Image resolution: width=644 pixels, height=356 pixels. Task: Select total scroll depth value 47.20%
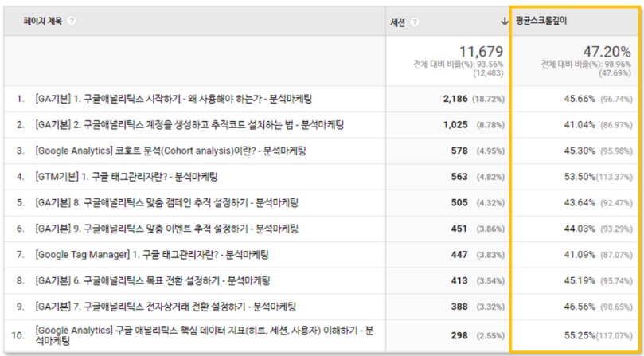pos(607,52)
